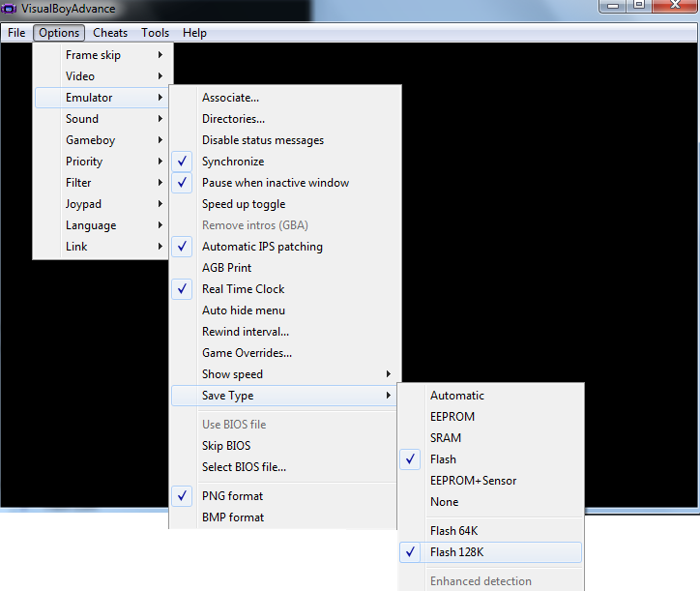Choose SRAM save type
The width and height of the screenshot is (700, 591).
coord(446,438)
